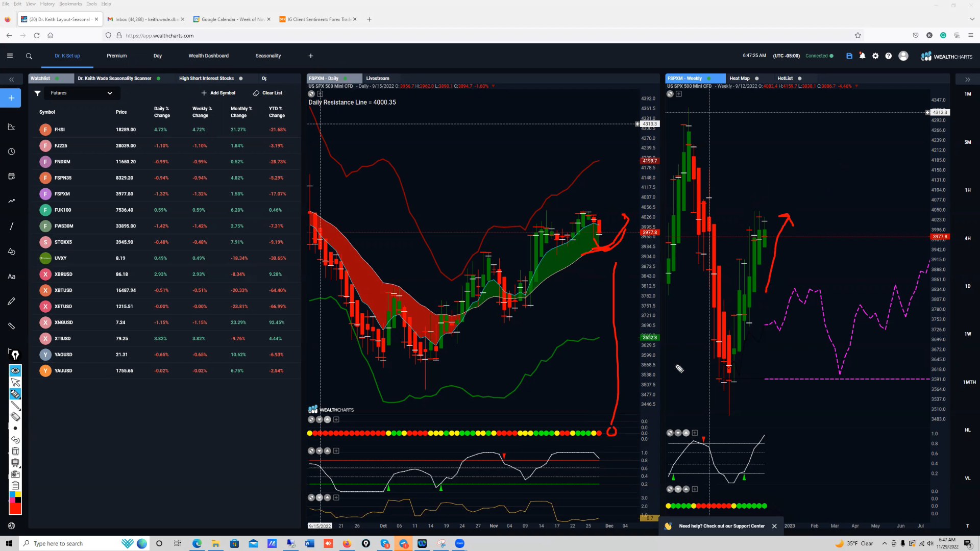Screen dimensions: 980x551
Task: Toggle the FSPXM - Daily tab green dot
Action: click(346, 79)
